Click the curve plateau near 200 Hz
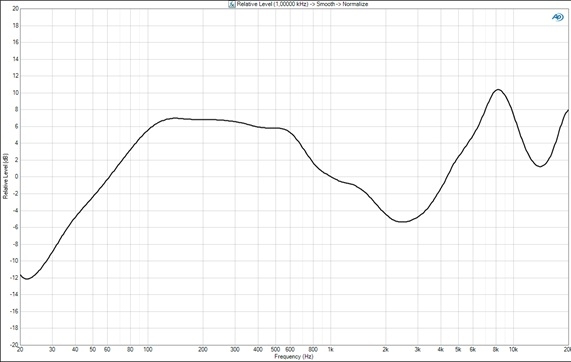The height and width of the screenshot is (362, 571). click(x=203, y=119)
